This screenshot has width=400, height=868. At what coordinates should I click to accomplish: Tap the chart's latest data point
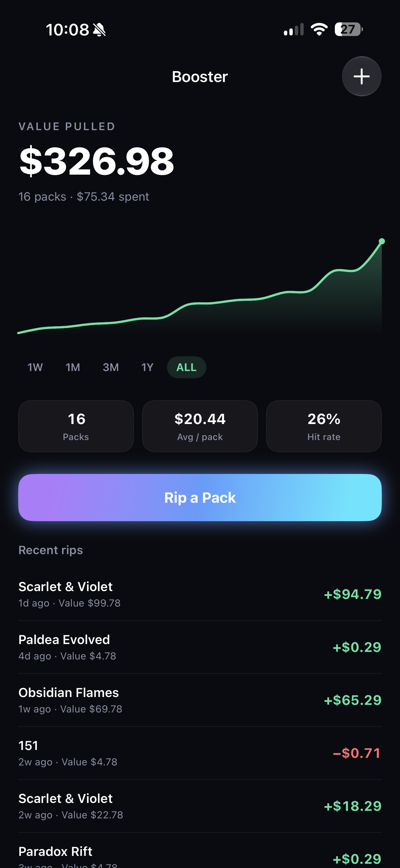click(x=382, y=241)
